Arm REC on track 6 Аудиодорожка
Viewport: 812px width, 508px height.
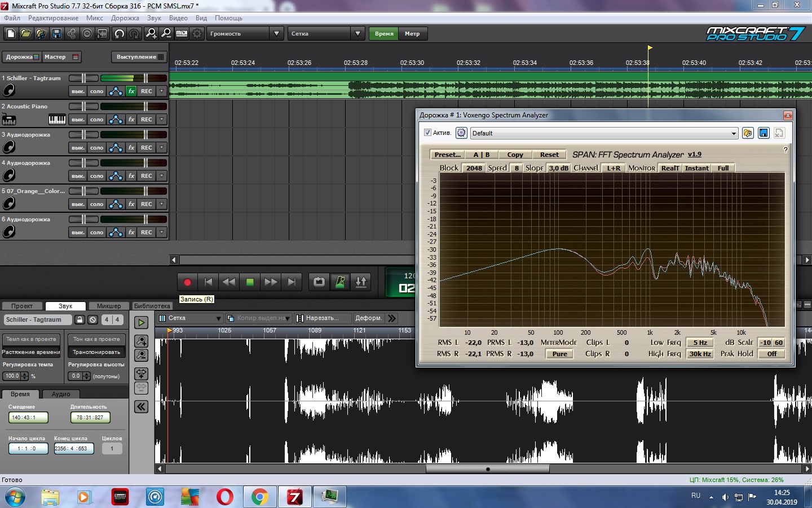click(x=147, y=232)
